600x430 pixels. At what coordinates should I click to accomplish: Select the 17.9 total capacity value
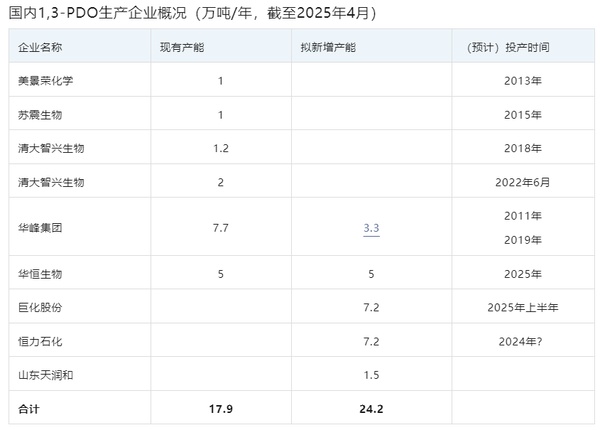coord(221,409)
